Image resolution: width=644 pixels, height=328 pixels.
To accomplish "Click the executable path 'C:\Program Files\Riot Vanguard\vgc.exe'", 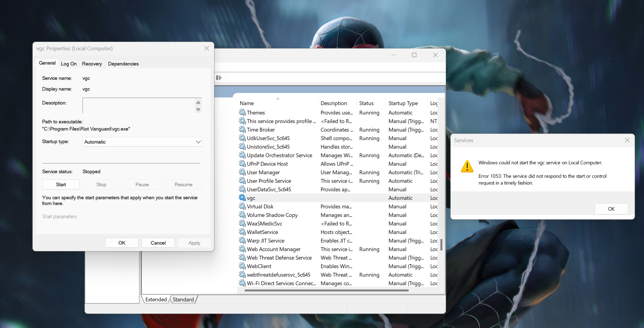I will (x=86, y=129).
